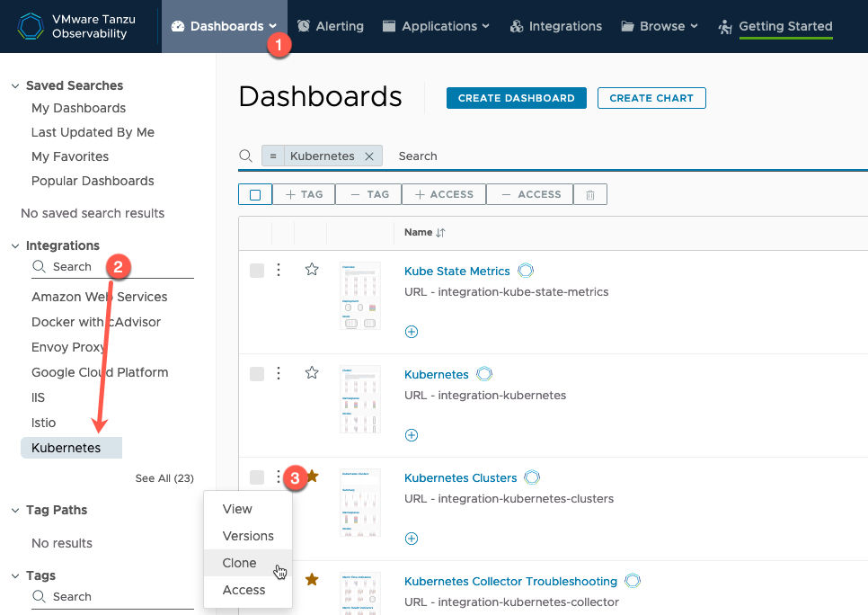Go to Integrations in the top navigation
The image size is (868, 615).
tap(556, 26)
